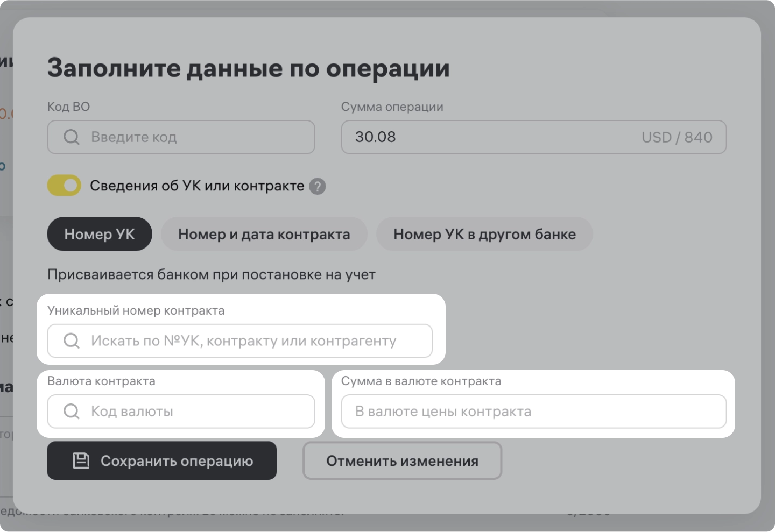Screen dimensions: 775x532
Task: Click search icon in Валюта контракта field
Action: (x=72, y=412)
